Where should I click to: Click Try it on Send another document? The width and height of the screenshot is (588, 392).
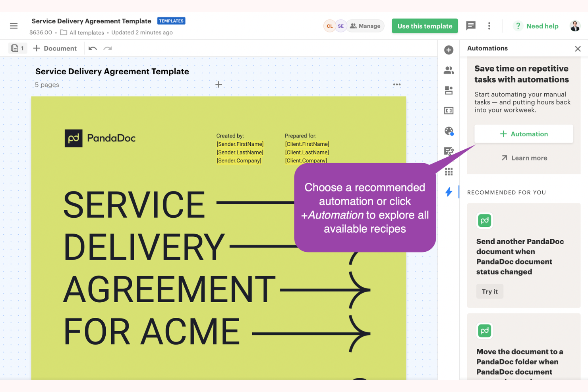click(489, 292)
